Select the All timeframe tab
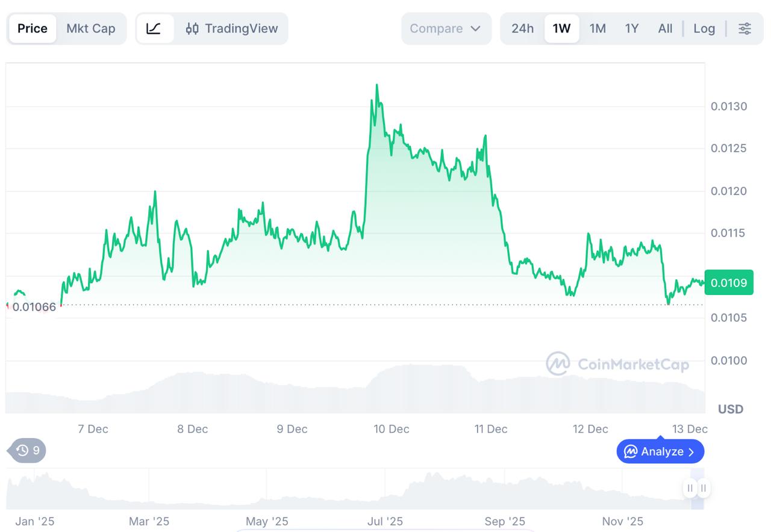 coord(665,28)
